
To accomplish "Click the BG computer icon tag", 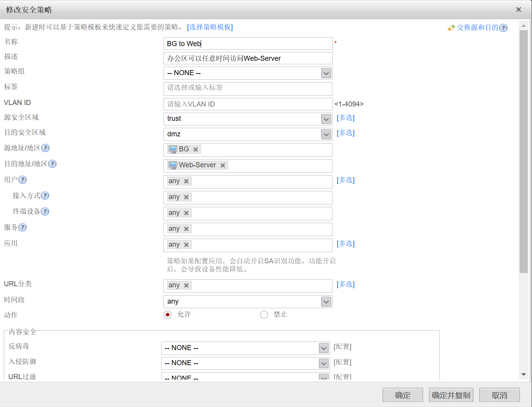I will click(173, 149).
